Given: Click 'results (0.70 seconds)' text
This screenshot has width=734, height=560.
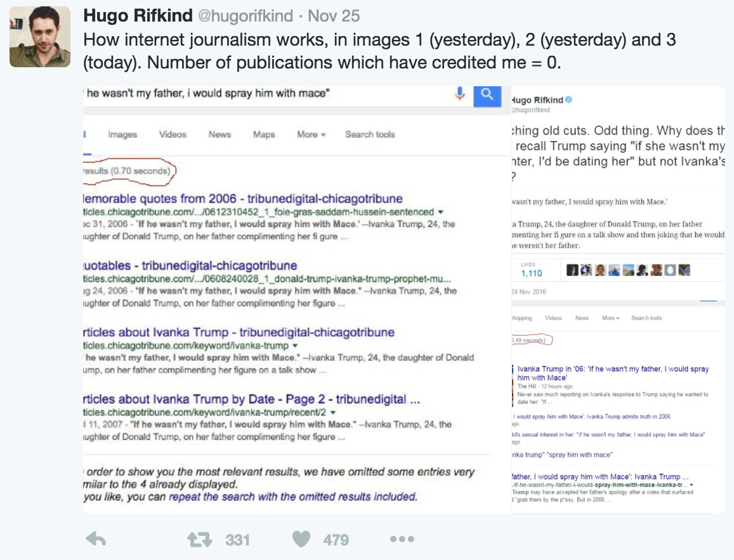Looking at the screenshot, I should click(127, 171).
